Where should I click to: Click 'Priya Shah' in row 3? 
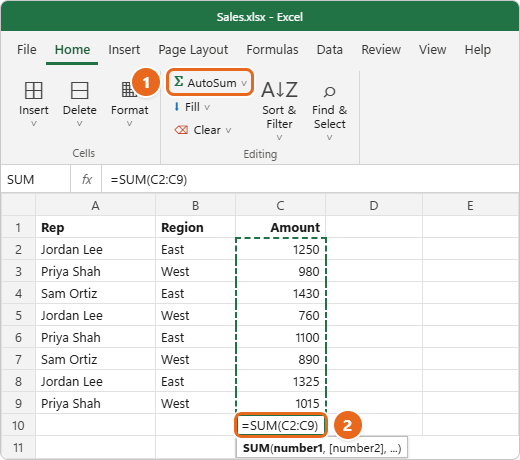(95, 271)
